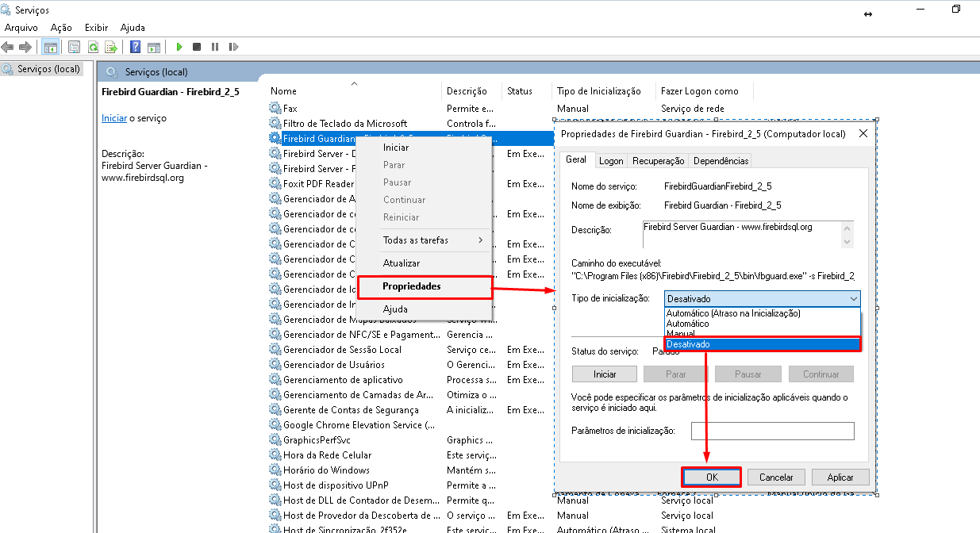Go forward with the toolbar right arrow
The width and height of the screenshot is (980, 533).
pos(25,47)
